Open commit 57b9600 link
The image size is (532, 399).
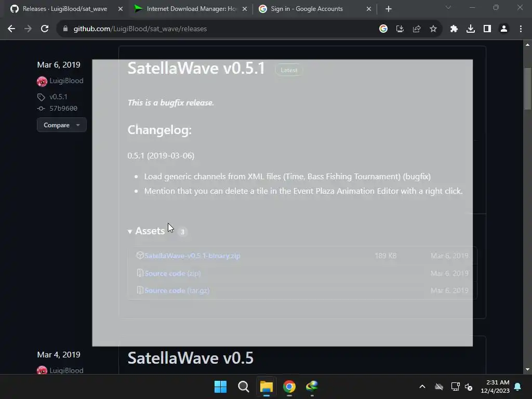(x=63, y=109)
